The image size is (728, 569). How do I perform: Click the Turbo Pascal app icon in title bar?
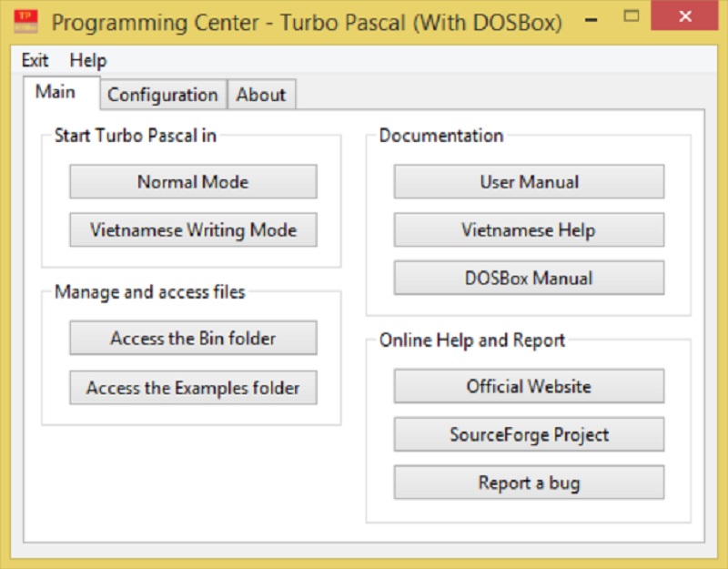[x=25, y=22]
